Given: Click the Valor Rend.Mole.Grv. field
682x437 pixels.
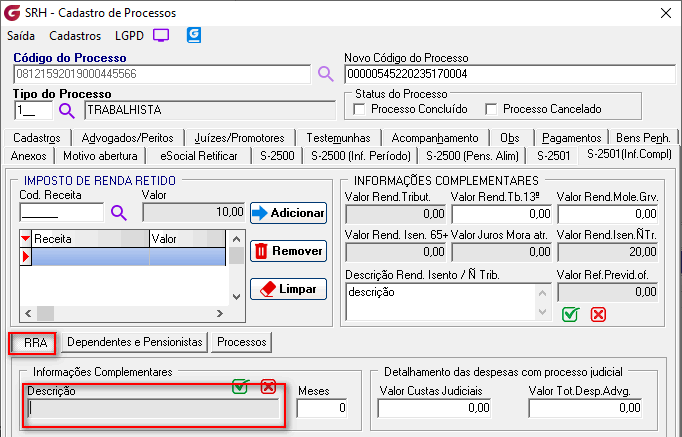Looking at the screenshot, I should coord(608,213).
